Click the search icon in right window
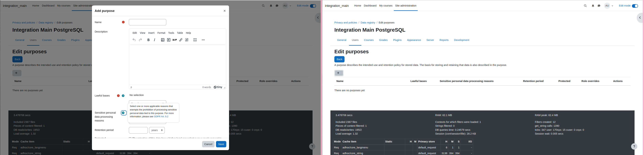 tap(585, 6)
